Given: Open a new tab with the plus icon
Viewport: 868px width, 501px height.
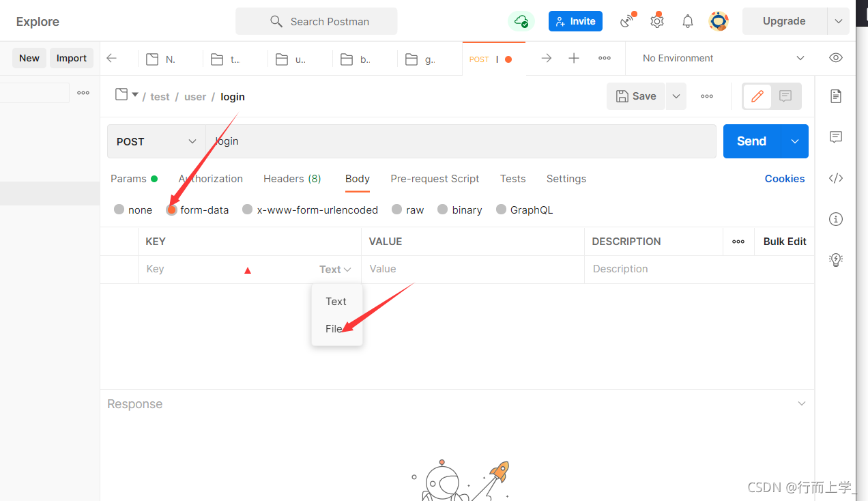Looking at the screenshot, I should click(574, 58).
